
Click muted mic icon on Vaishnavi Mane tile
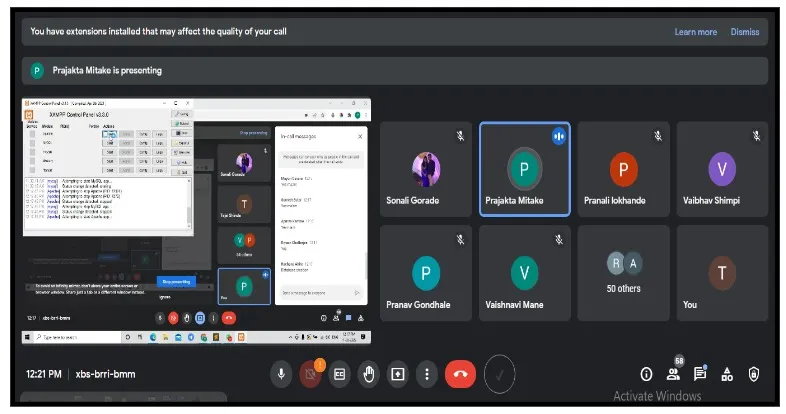point(558,240)
